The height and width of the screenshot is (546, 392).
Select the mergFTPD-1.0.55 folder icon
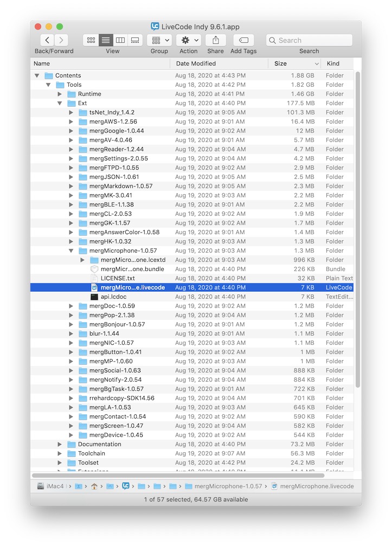[x=83, y=168]
